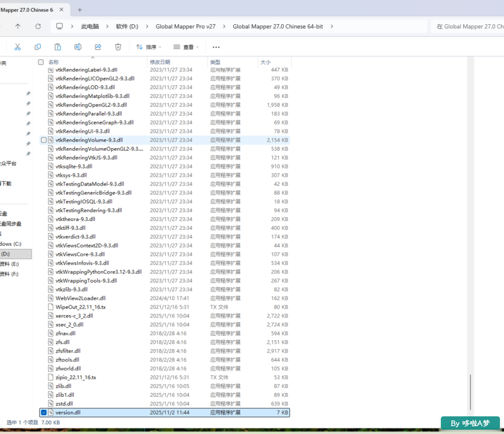Screen dimensions: 504x434
Task: Click the Copy icon in toolbar
Action: pos(38,47)
